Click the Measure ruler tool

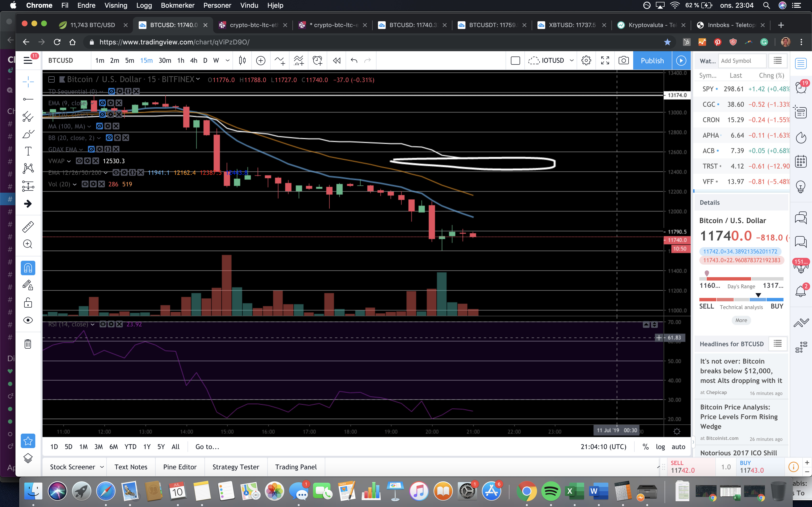tap(28, 227)
